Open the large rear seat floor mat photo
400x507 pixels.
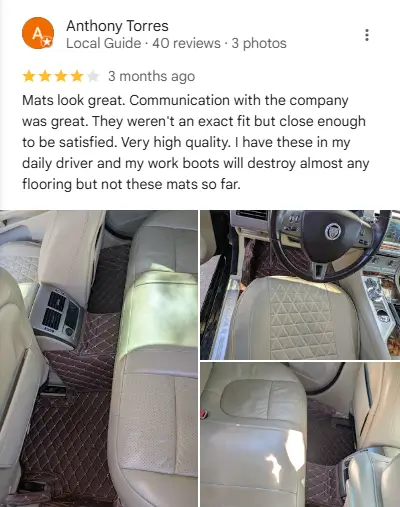click(x=99, y=358)
